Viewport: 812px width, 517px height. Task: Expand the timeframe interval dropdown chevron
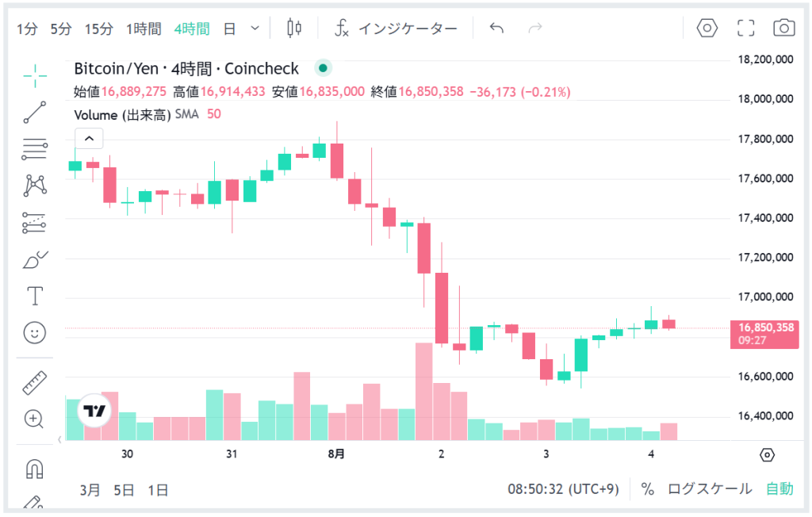point(255,29)
